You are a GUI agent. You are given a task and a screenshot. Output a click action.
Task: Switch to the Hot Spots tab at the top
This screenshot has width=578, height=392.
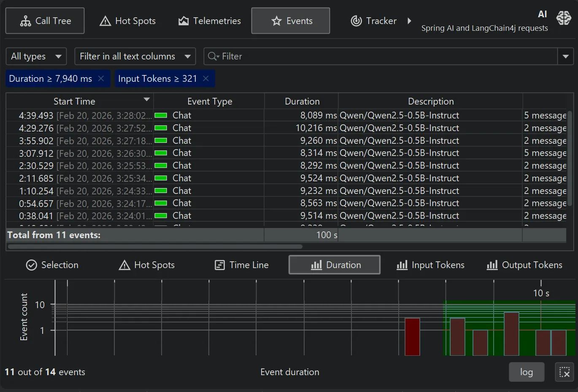click(127, 21)
